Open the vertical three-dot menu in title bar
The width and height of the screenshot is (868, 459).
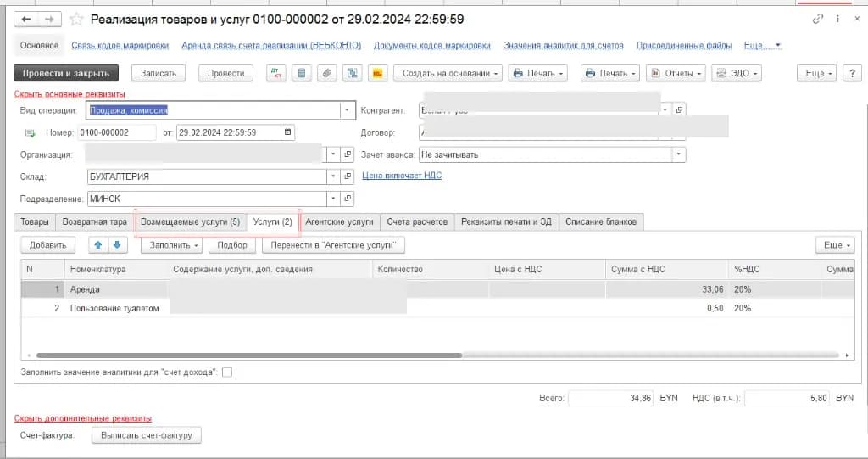[837, 19]
